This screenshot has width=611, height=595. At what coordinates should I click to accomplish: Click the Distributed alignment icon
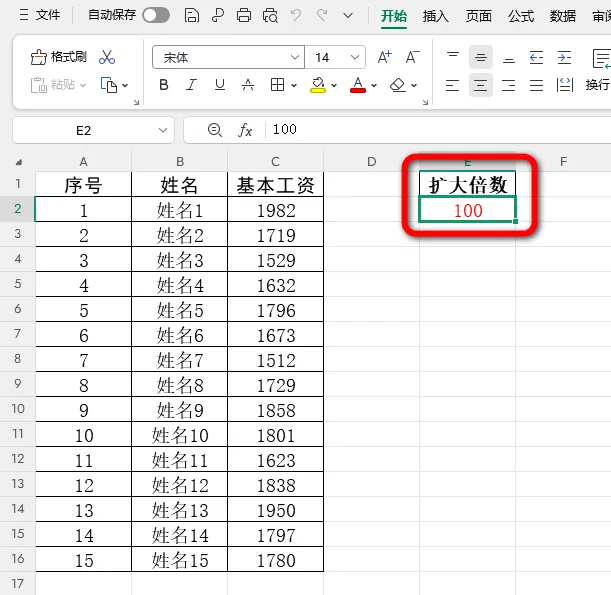point(565,85)
